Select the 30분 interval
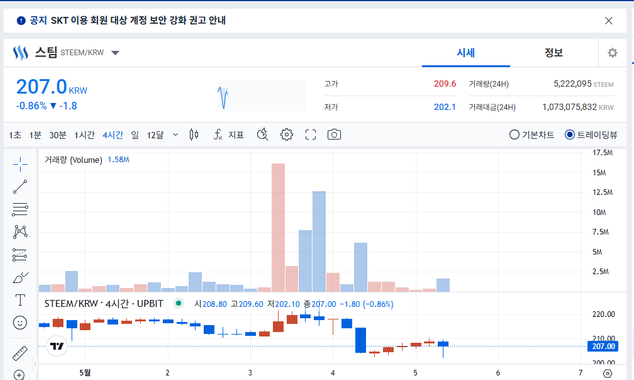Image resolution: width=634 pixels, height=380 pixels. pos(58,135)
